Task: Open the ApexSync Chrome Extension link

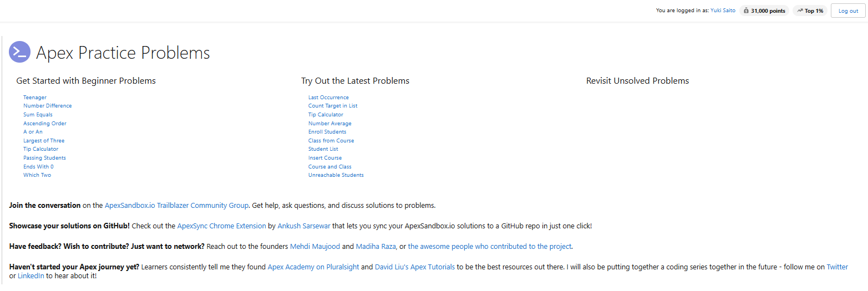Action: click(x=221, y=226)
